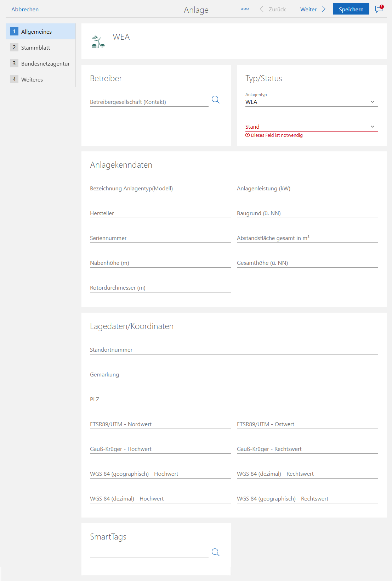392x581 pixels.
Task: Click the Zurück link
Action: [277, 10]
